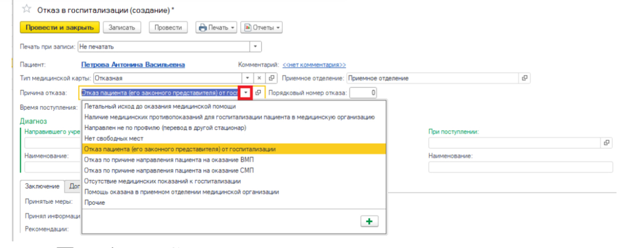644x248 pixels.
Task: Click the Приемное отделение input field
Action: click(x=433, y=78)
